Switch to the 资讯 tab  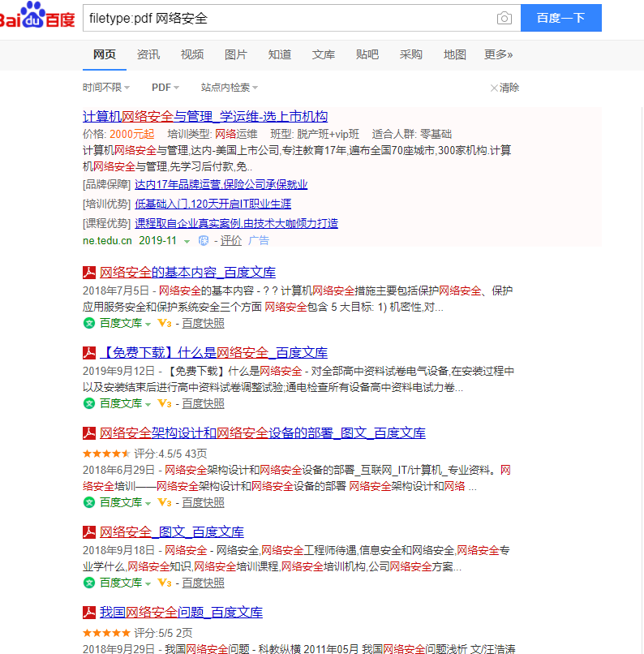[148, 54]
